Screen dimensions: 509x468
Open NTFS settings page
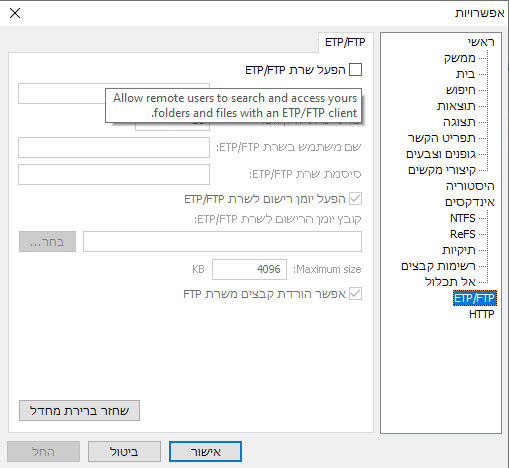(463, 218)
